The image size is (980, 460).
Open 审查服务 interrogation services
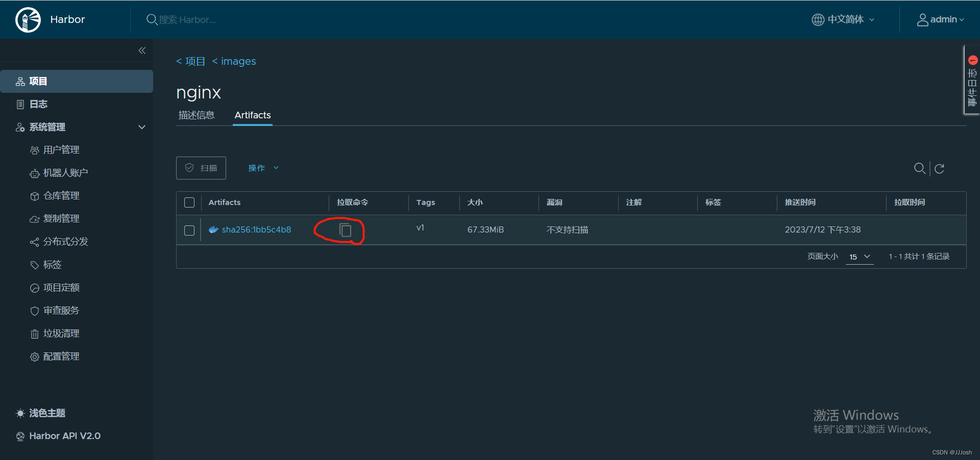tap(61, 311)
